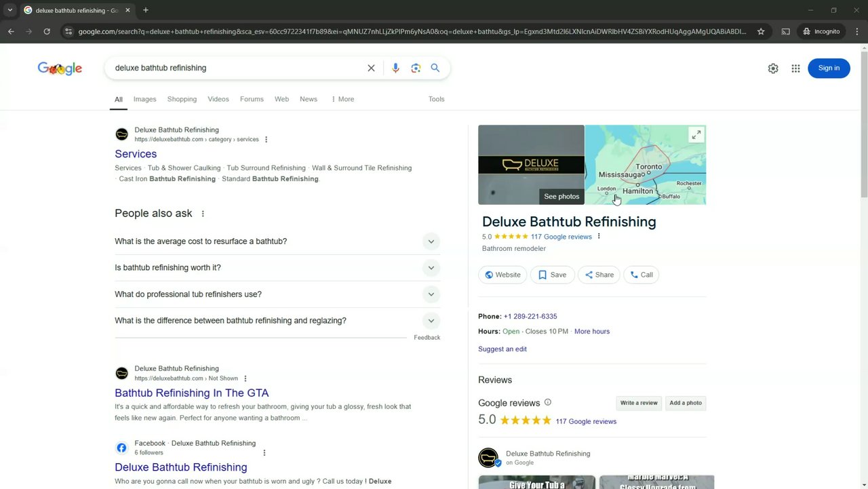Clear the search box with X icon
This screenshot has height=489, width=868.
[x=371, y=68]
